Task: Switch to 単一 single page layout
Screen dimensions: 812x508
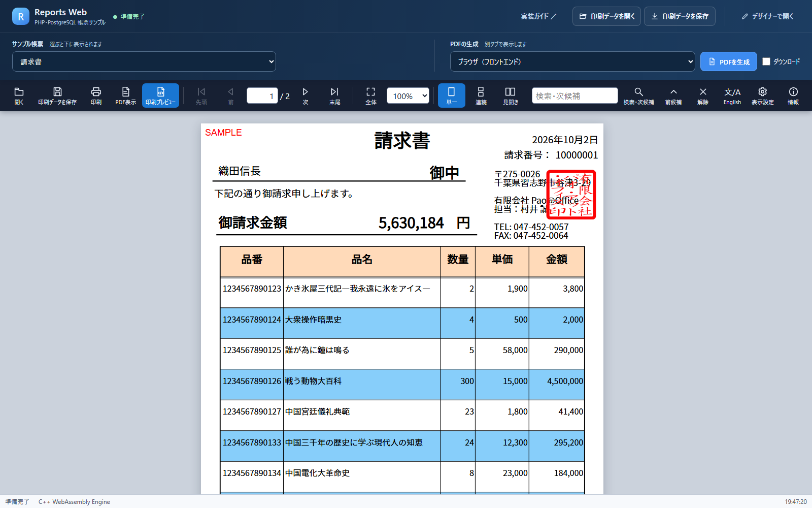Action: click(452, 96)
